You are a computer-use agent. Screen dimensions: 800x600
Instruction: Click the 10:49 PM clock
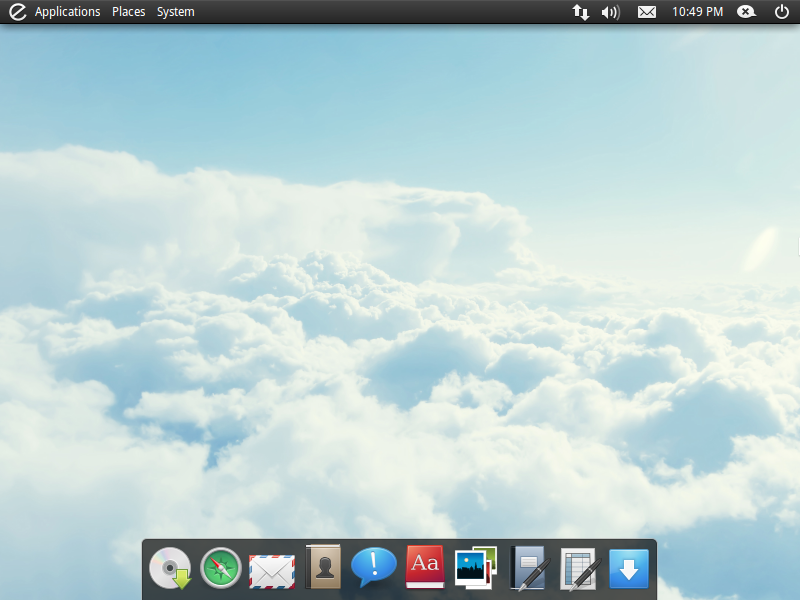pos(697,12)
